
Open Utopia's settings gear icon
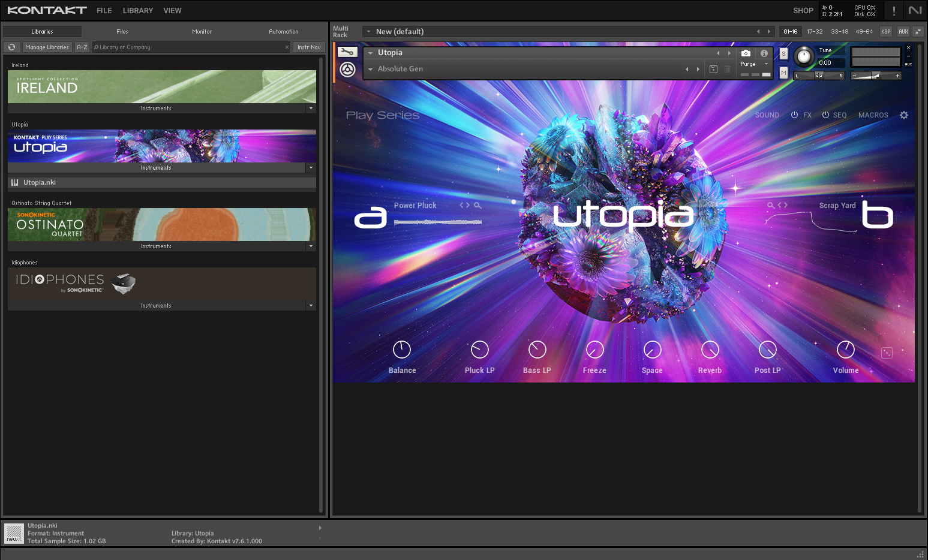(904, 115)
